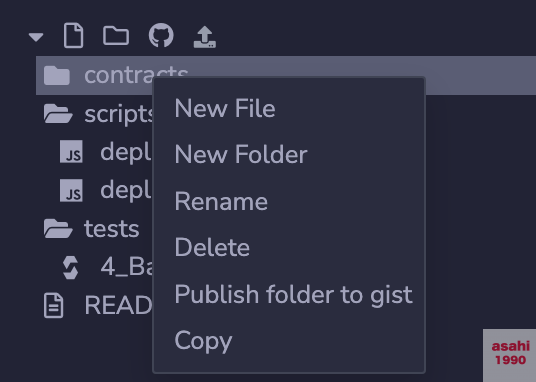Choose New File from context menu
The image size is (536, 382).
225,109
